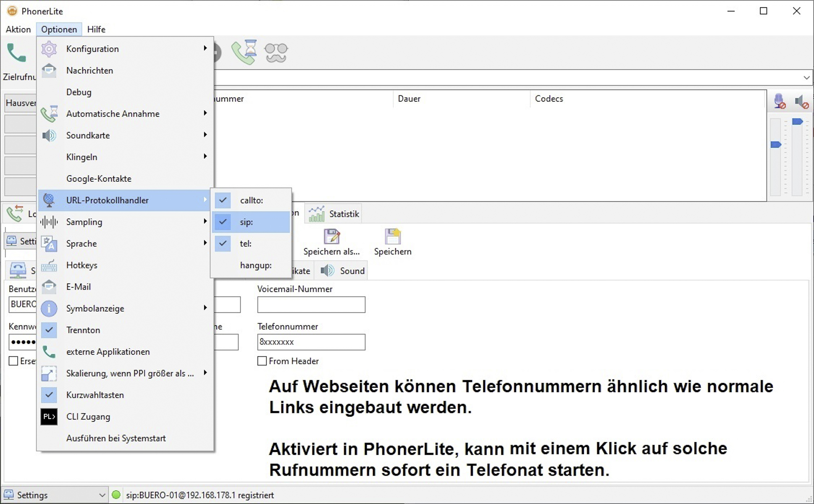Expand the Automatische Annahme submenu
The image size is (814, 504).
click(125, 114)
